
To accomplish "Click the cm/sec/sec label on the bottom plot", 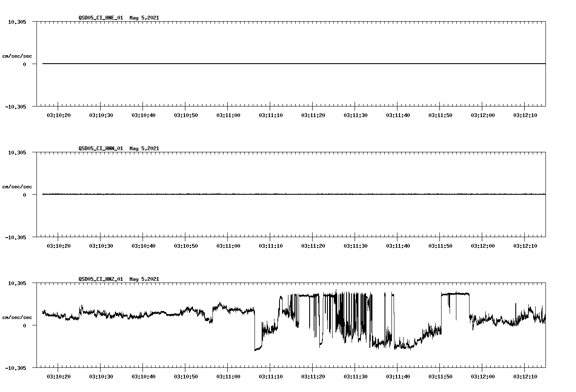I will pyautogui.click(x=17, y=317).
